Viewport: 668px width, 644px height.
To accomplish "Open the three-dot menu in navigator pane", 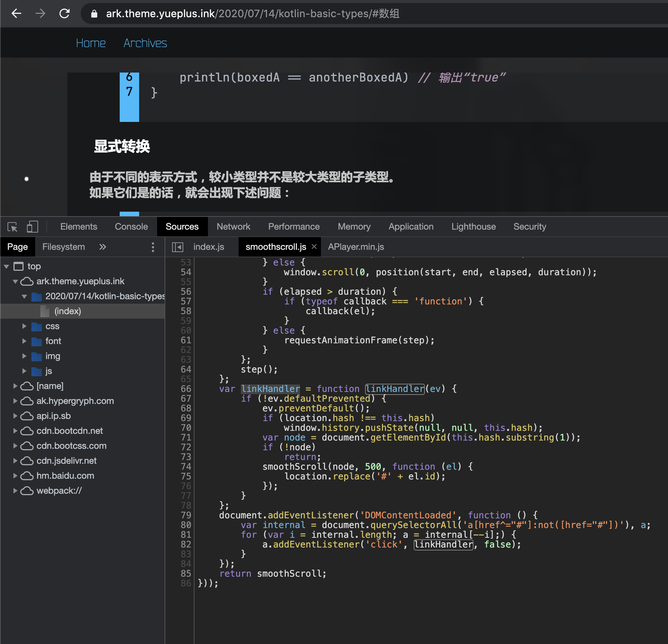I will point(153,247).
